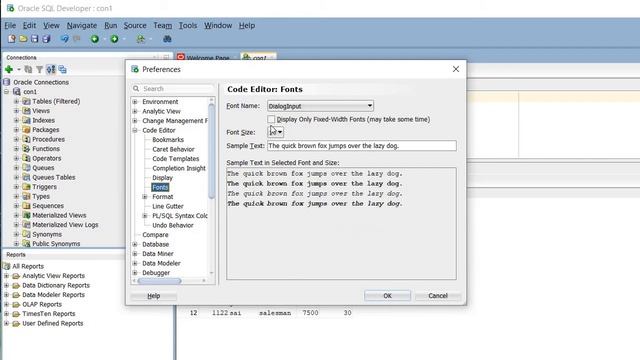Click the Sample Text input field

click(x=362, y=146)
